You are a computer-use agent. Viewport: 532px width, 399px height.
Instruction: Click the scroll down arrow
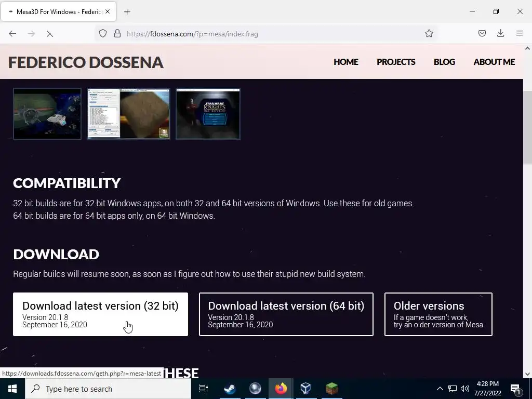tap(527, 374)
